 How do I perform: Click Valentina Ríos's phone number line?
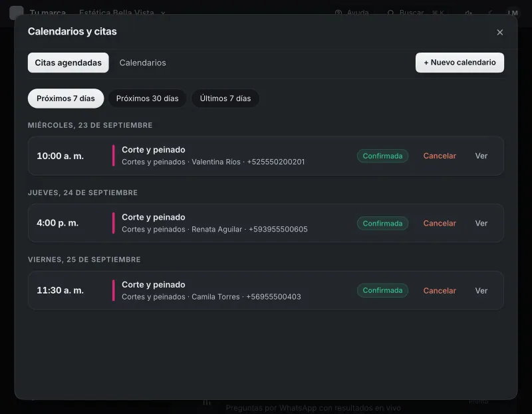tap(213, 162)
